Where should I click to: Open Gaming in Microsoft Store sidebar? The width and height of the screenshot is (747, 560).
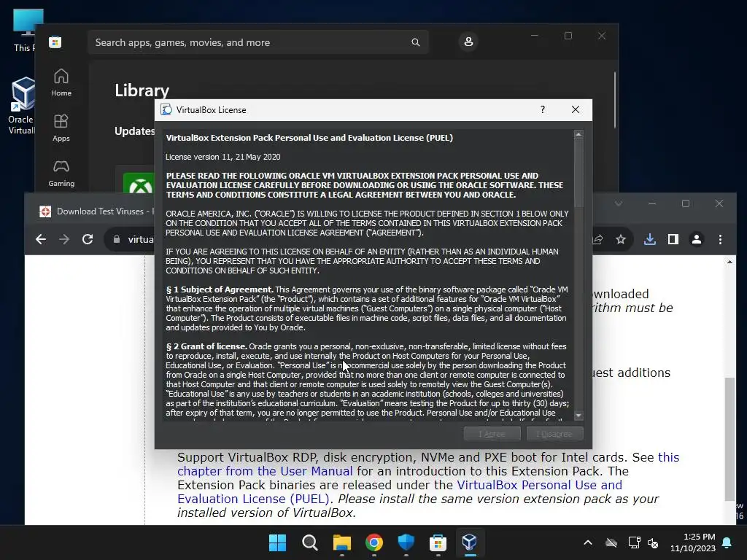(61, 174)
